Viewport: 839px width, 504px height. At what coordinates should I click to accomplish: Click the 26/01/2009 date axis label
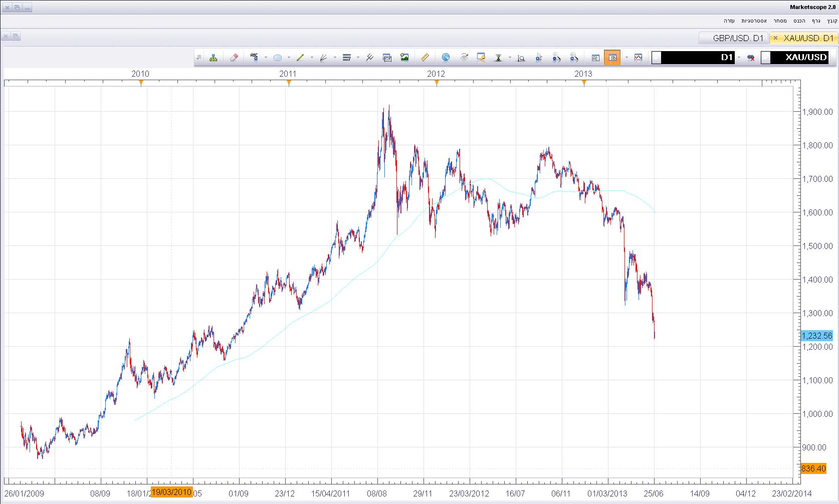[x=25, y=493]
